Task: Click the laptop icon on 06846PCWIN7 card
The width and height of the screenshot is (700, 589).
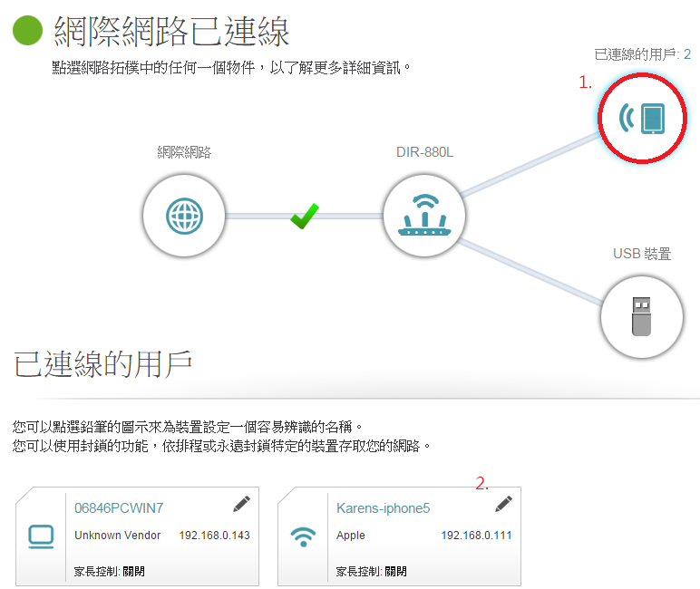Action: point(41,537)
